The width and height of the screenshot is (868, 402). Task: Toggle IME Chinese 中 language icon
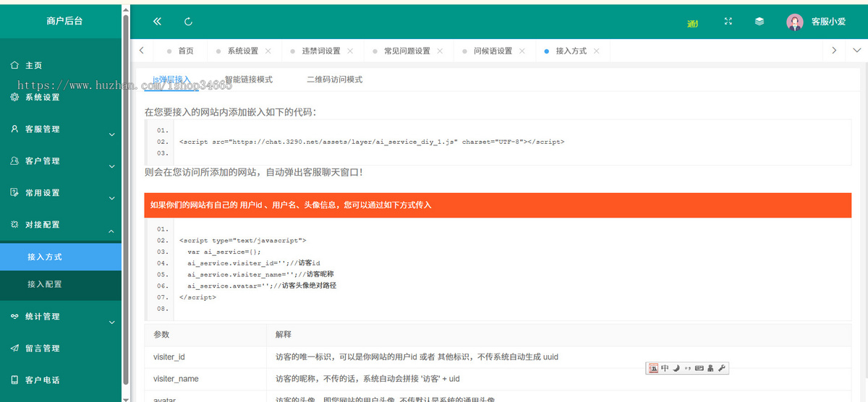[x=665, y=368]
